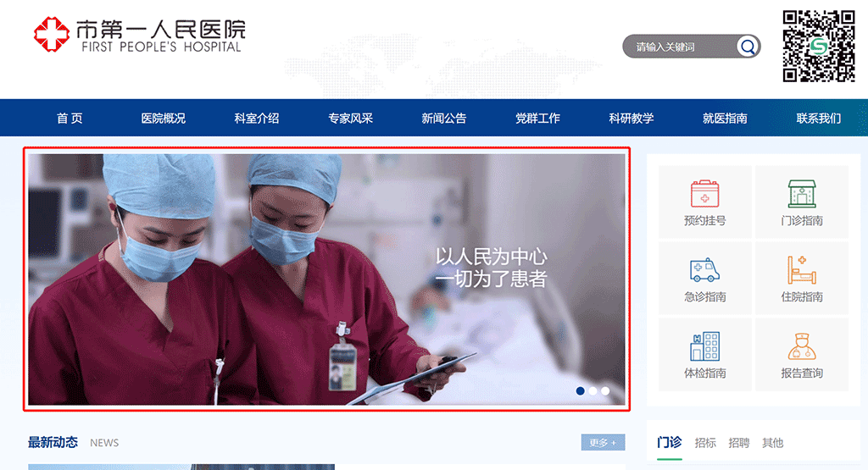Image resolution: width=868 pixels, height=470 pixels.
Task: Open the 门诊指南 outpatient guide icon
Action: [801, 194]
